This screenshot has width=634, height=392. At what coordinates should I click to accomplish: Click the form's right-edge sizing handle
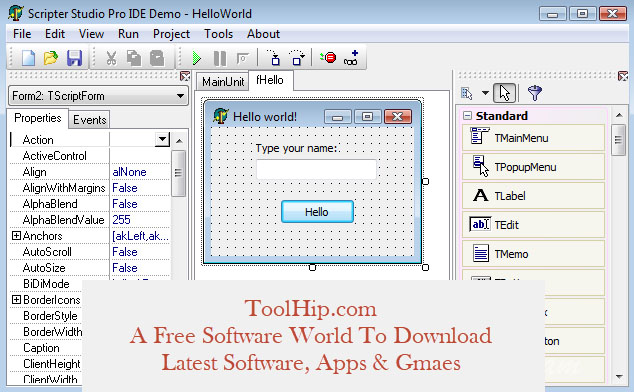point(425,182)
